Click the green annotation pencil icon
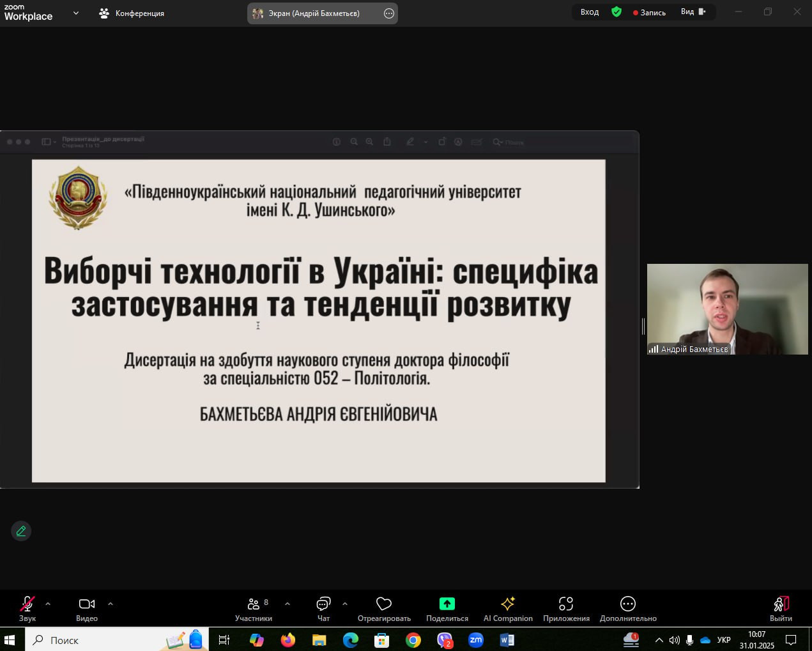Screen dimensions: 812x651 pos(21,531)
